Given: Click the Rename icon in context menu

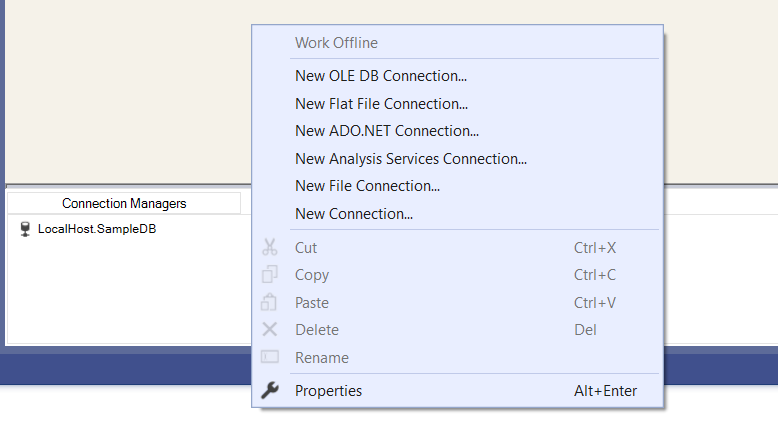Looking at the screenshot, I should [x=270, y=358].
